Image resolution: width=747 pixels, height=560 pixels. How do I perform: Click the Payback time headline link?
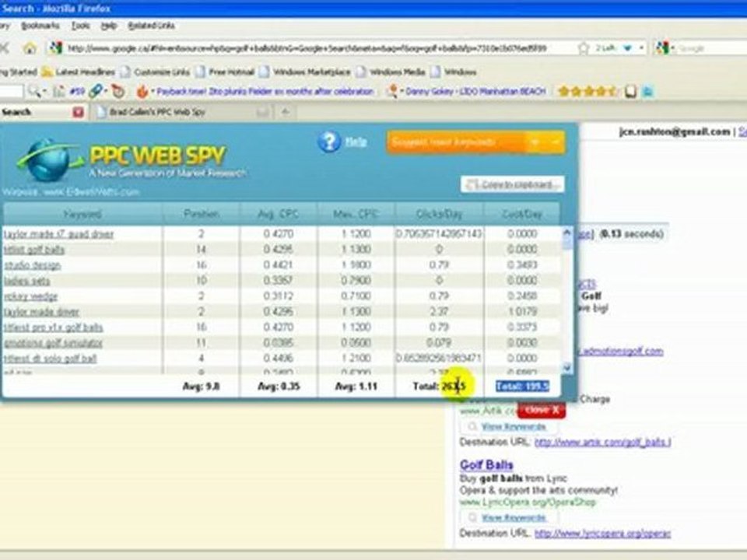[265, 91]
